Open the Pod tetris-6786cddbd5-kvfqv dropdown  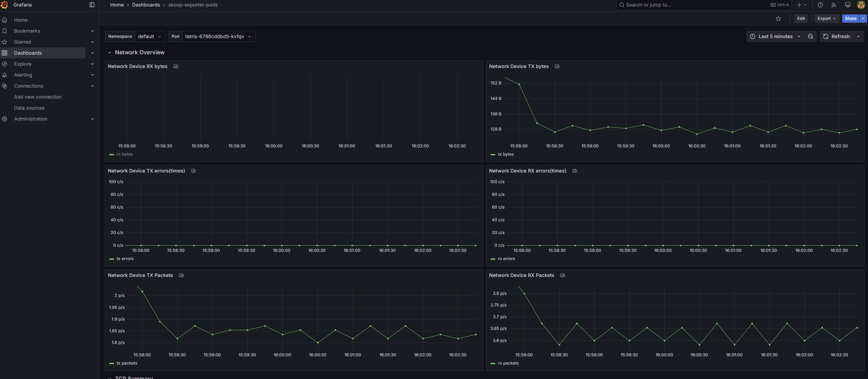coord(218,36)
